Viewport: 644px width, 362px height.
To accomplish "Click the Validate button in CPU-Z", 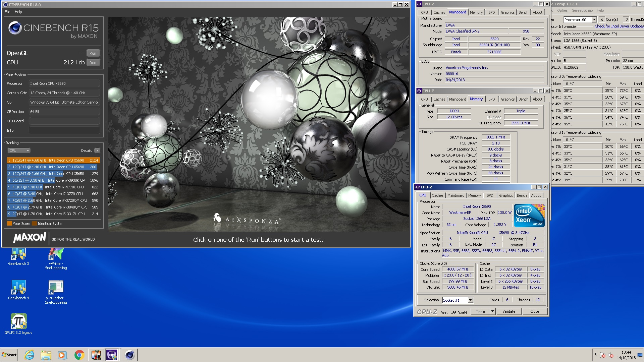I will 509,312.
